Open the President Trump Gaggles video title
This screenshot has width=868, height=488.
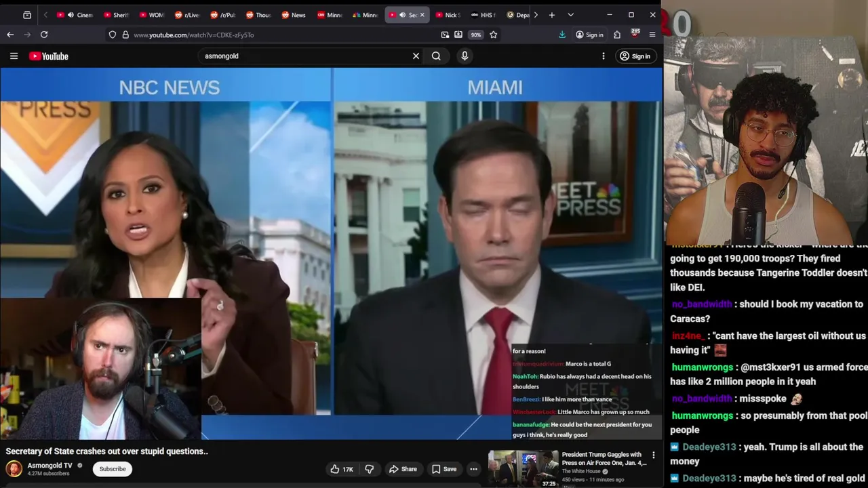(x=604, y=459)
